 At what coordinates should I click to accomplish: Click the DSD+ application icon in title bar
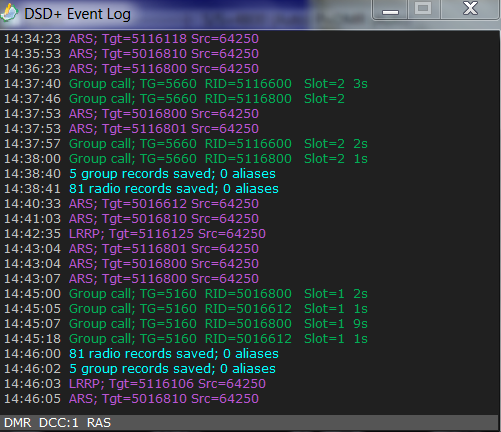point(9,13)
